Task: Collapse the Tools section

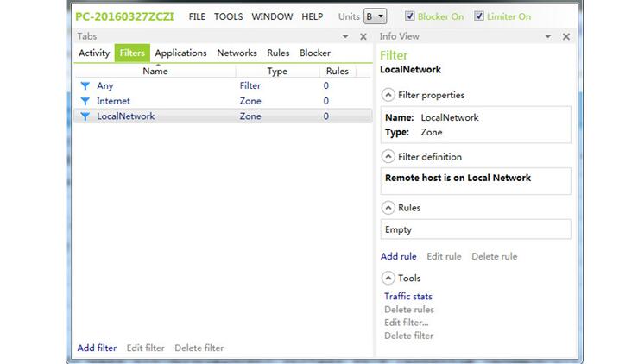Action: click(388, 278)
